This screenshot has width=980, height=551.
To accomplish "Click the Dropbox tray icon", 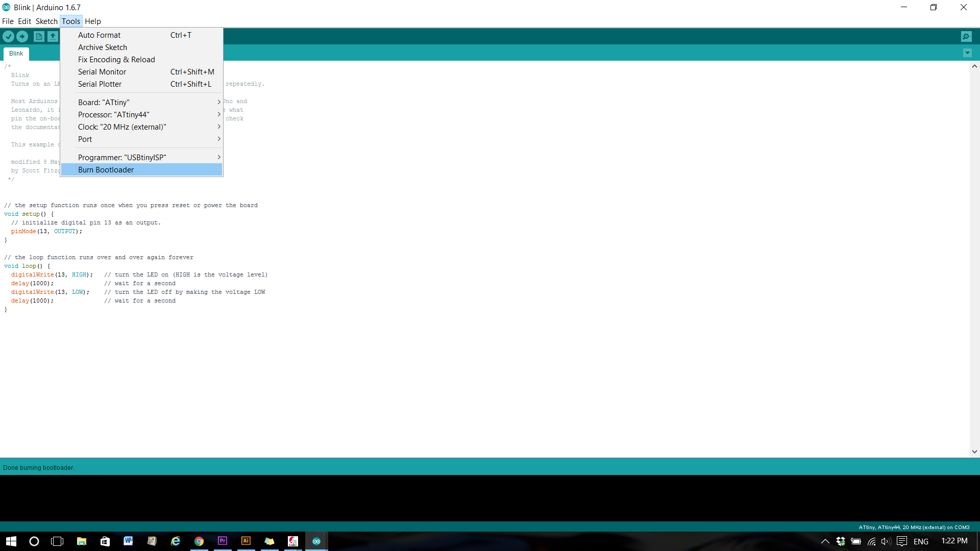I will [x=841, y=541].
